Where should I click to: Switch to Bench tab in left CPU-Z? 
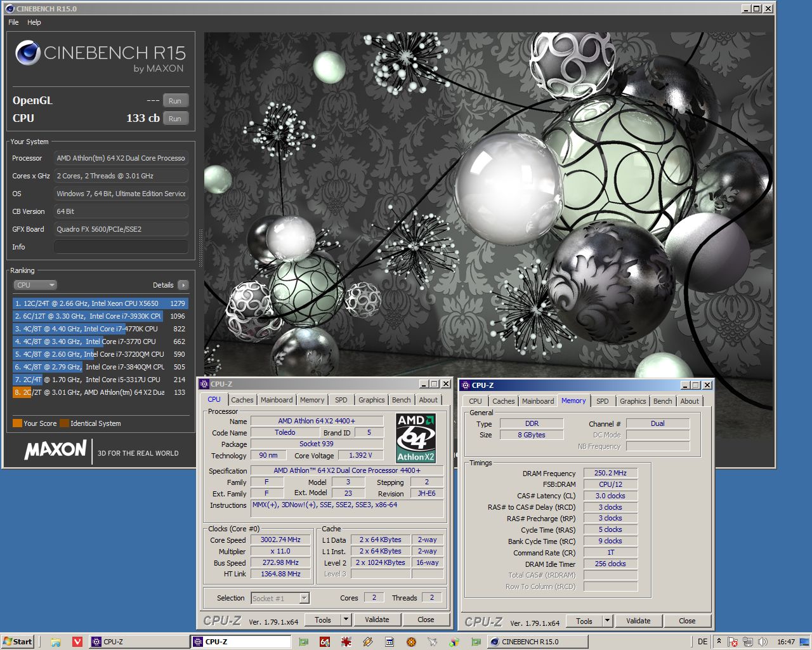pyautogui.click(x=402, y=400)
